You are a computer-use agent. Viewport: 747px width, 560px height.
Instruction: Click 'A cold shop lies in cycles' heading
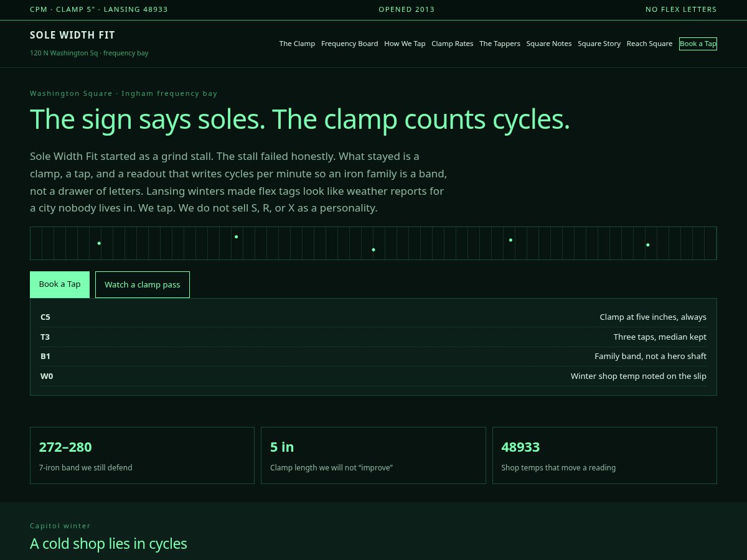point(108,543)
